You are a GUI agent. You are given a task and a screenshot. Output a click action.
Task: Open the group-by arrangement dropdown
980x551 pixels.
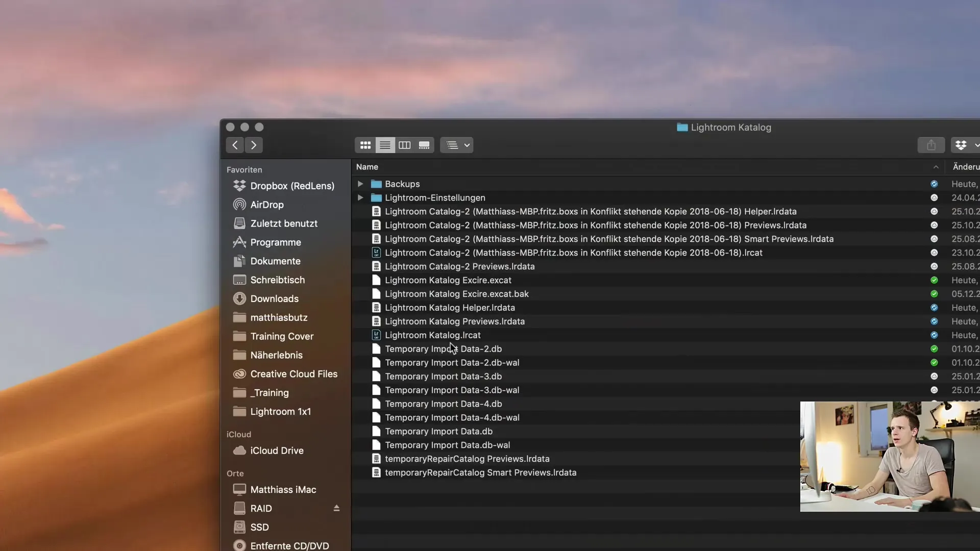pos(457,145)
